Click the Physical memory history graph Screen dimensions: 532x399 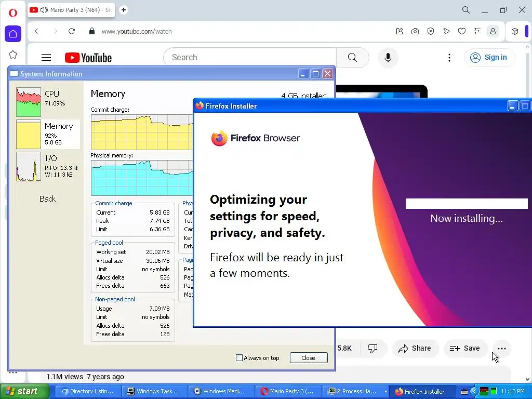click(142, 178)
